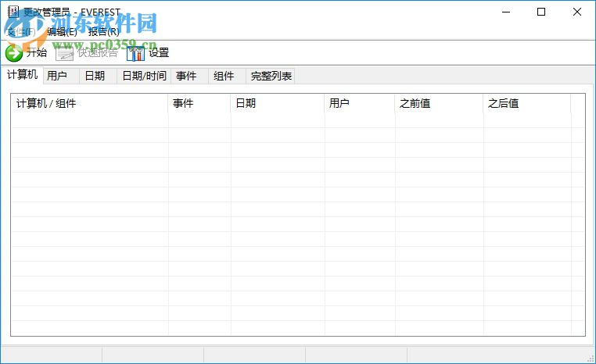Click the green Start arrow icon
Image resolution: width=596 pixels, height=364 pixels.
(x=14, y=53)
